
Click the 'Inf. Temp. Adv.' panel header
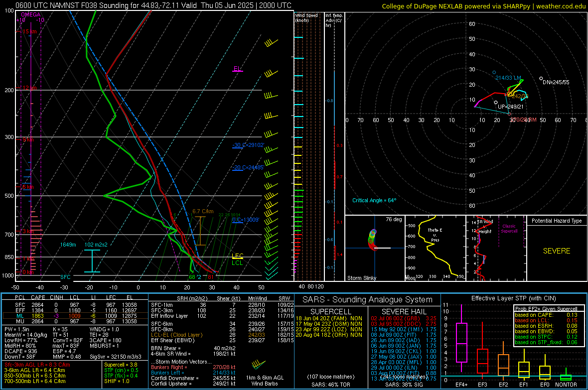(334, 20)
